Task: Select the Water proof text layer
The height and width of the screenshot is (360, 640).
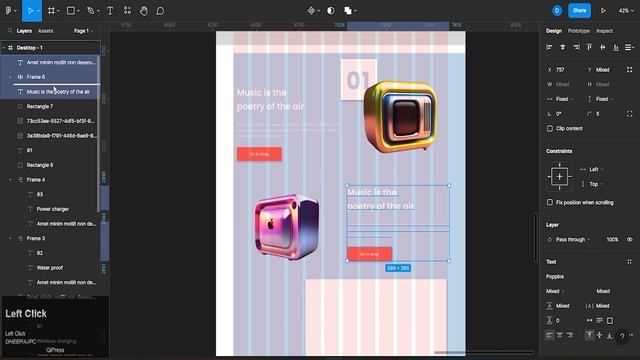Action: click(49, 268)
